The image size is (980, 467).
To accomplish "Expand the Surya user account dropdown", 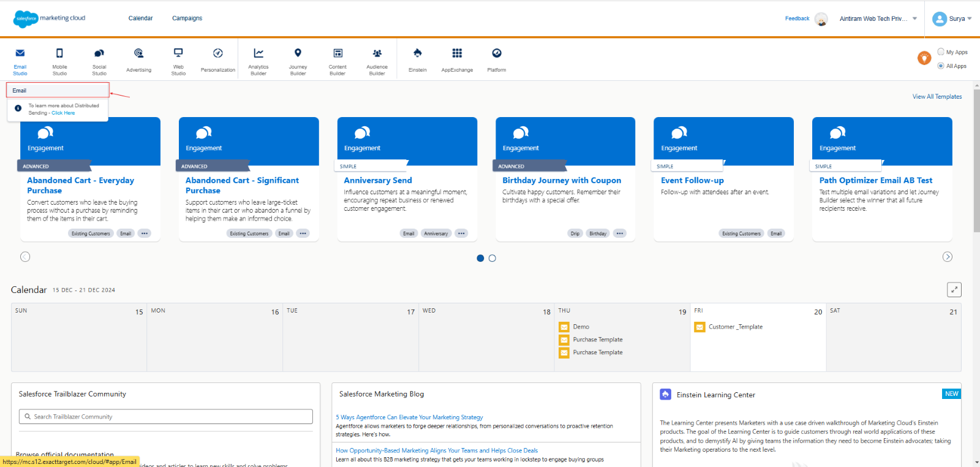I will tap(952, 19).
